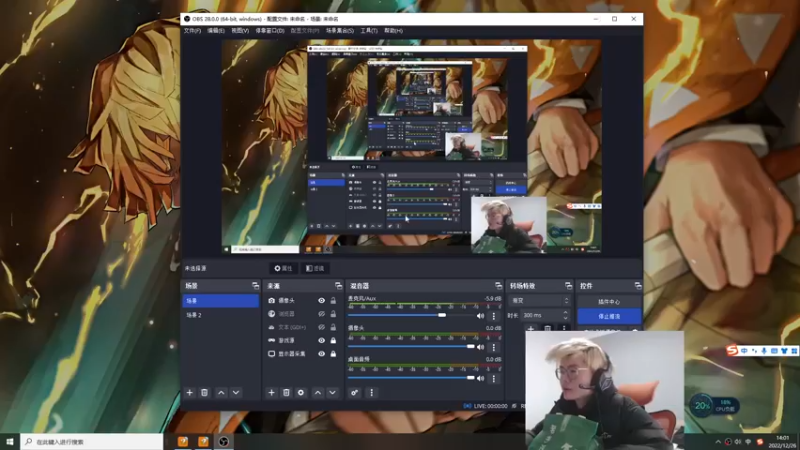
Task: Select the highlighted 场景 scene item
Action: [x=220, y=301]
